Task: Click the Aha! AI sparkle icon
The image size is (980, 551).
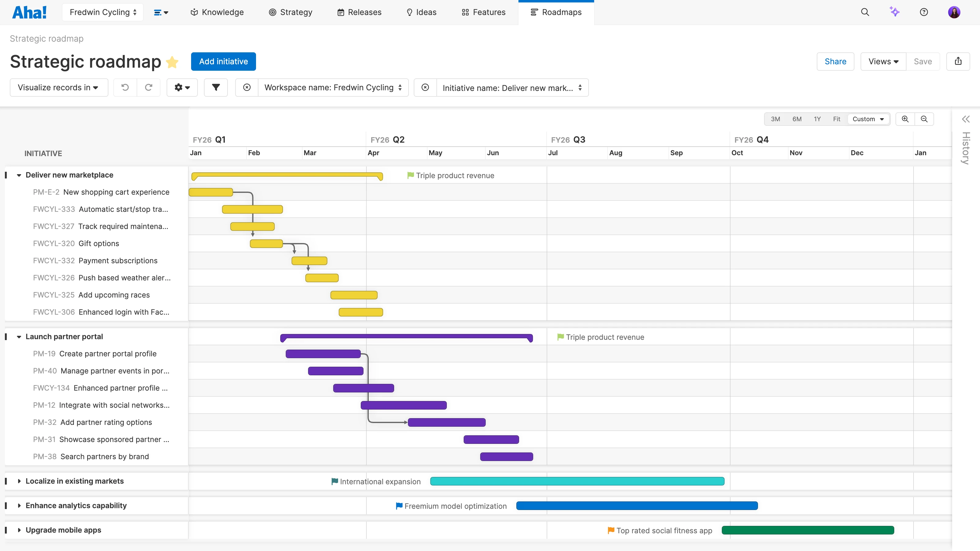Action: (x=895, y=12)
